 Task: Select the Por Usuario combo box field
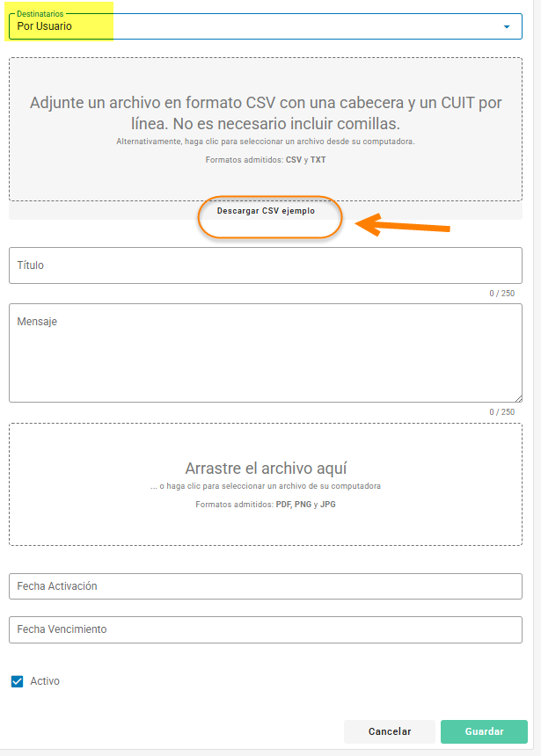266,26
